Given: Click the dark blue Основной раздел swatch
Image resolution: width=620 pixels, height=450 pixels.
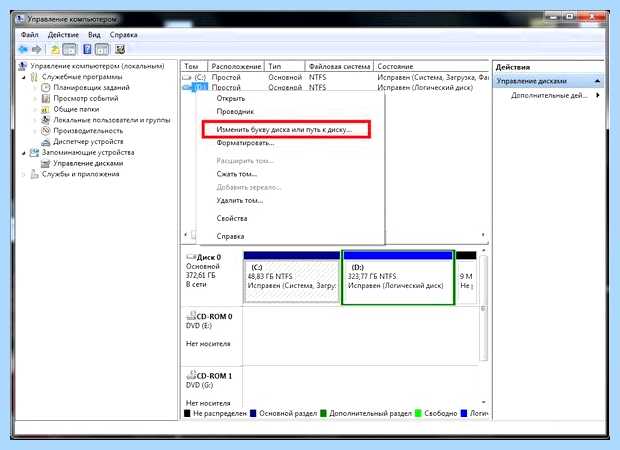Looking at the screenshot, I should tap(253, 414).
